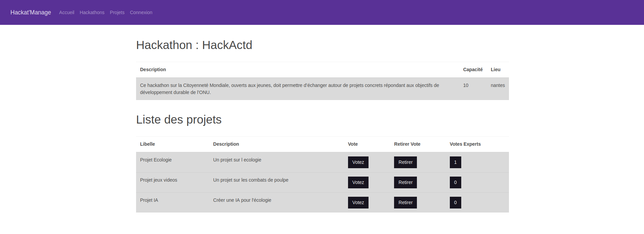
Task: Click Votez on Projet IA row
Action: coord(358,202)
